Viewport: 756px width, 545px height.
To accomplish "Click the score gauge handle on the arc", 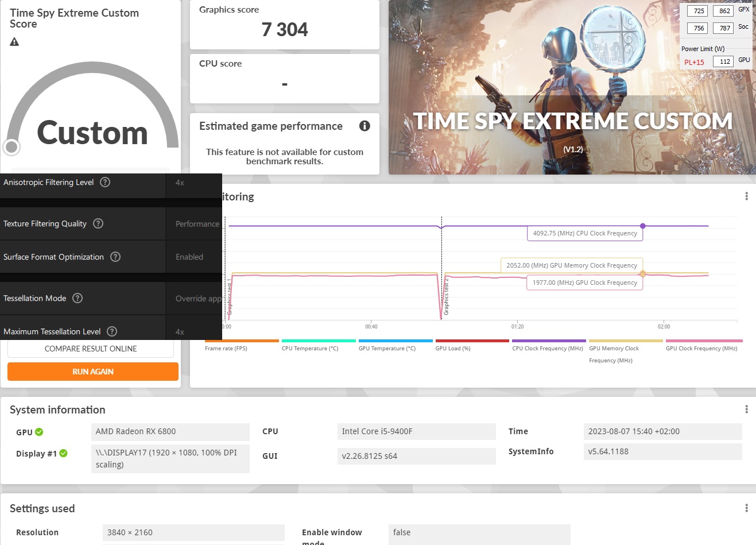I will click(x=11, y=147).
